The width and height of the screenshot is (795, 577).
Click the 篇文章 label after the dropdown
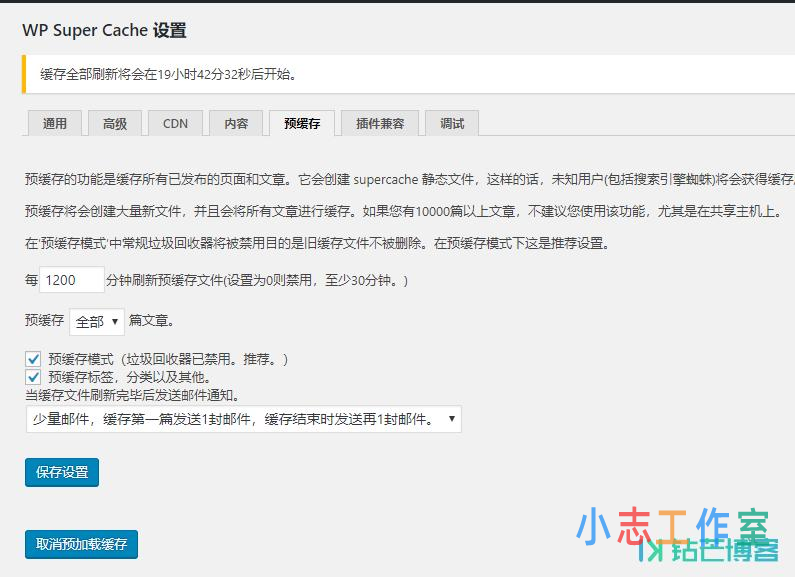point(151,320)
